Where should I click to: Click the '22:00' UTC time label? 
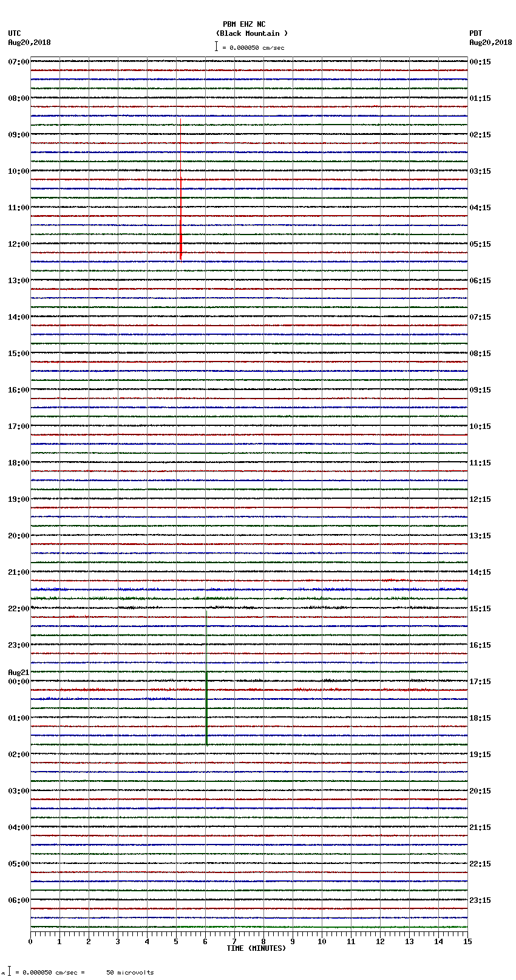pyautogui.click(x=19, y=609)
